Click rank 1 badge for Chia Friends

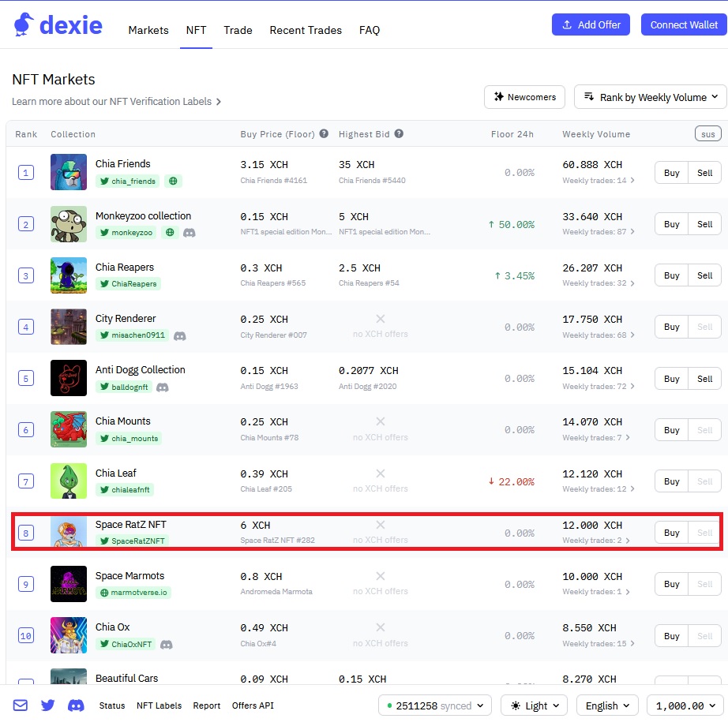tap(25, 173)
